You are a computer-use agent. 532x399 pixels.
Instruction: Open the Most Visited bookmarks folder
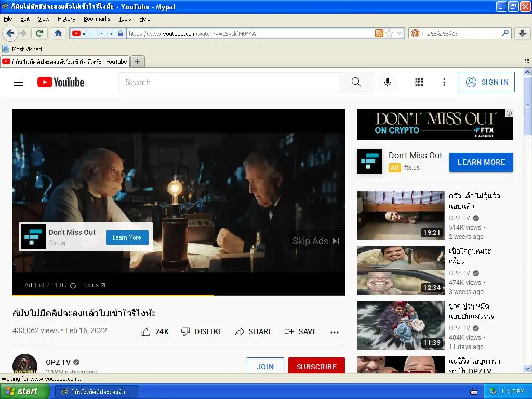22,49
